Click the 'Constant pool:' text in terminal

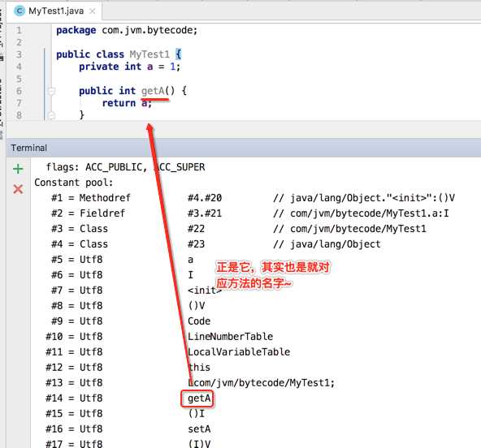click(74, 183)
